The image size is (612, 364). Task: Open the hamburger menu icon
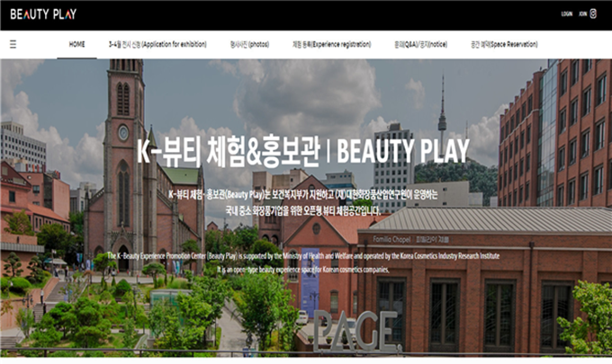click(13, 43)
